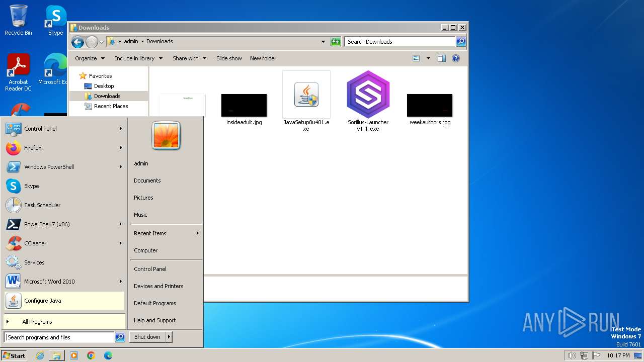The image size is (644, 362).
Task: Click the Search Downloads field
Action: click(x=400, y=42)
